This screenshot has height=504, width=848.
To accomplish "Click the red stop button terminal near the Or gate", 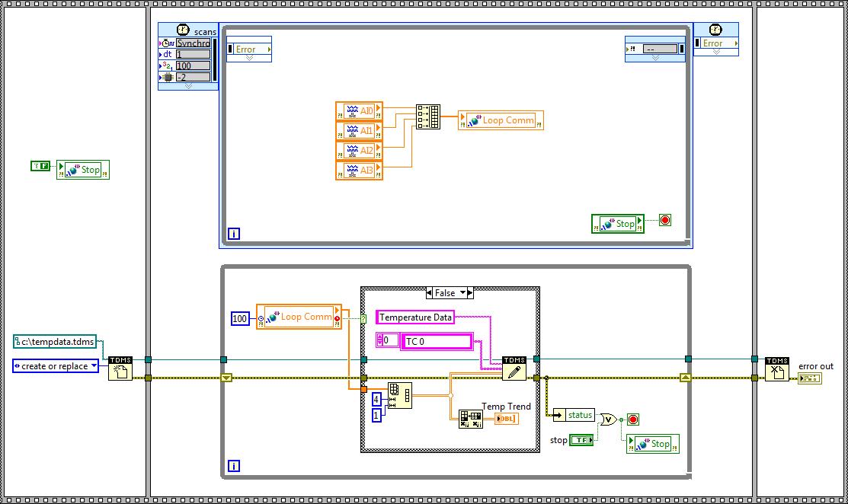I will (632, 418).
